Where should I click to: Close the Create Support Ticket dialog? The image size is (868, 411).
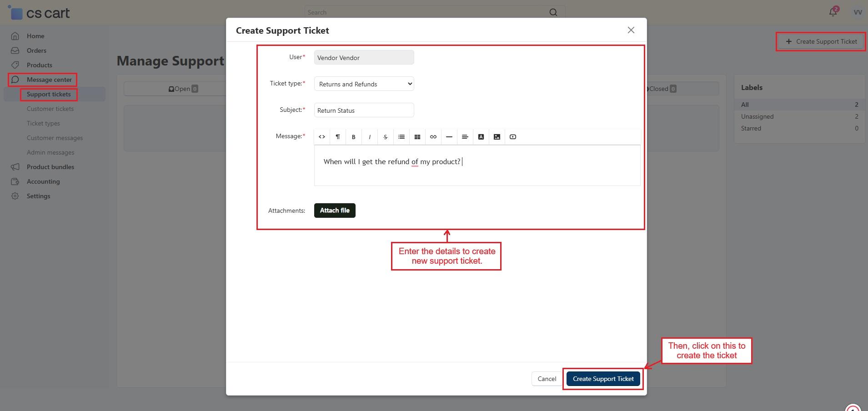point(631,30)
